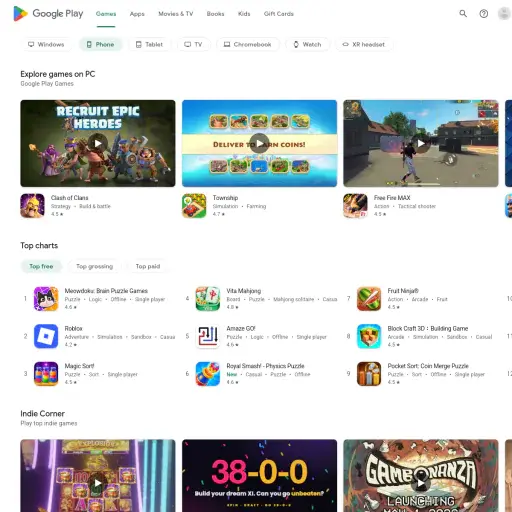The width and height of the screenshot is (512, 512).
Task: Open the Games tab
Action: click(106, 14)
